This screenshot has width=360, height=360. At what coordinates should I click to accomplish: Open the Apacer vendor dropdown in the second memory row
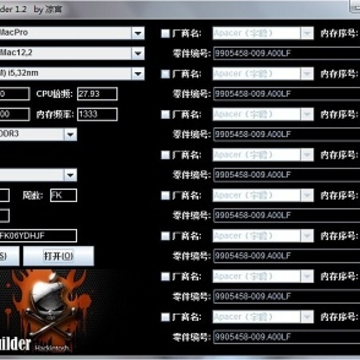263,74
